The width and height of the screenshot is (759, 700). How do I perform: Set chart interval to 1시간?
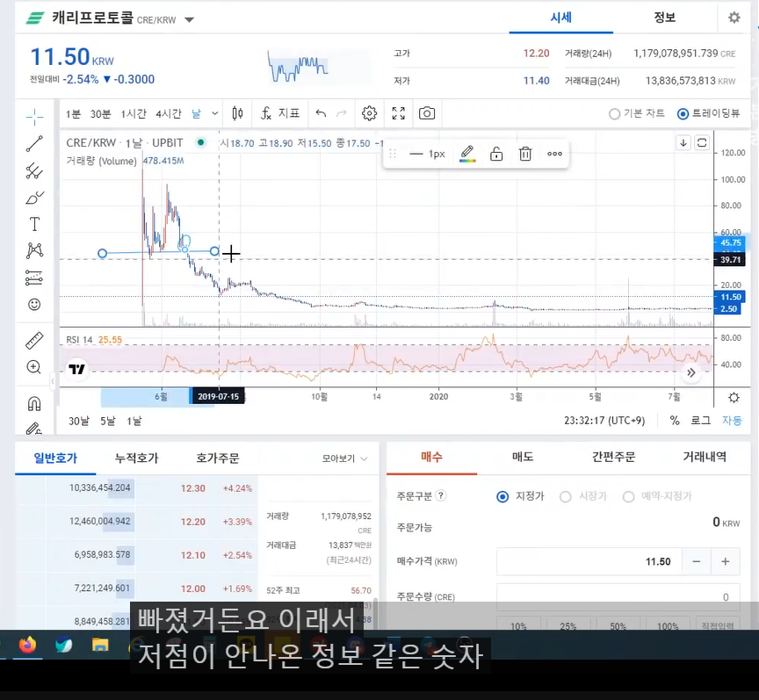(134, 114)
